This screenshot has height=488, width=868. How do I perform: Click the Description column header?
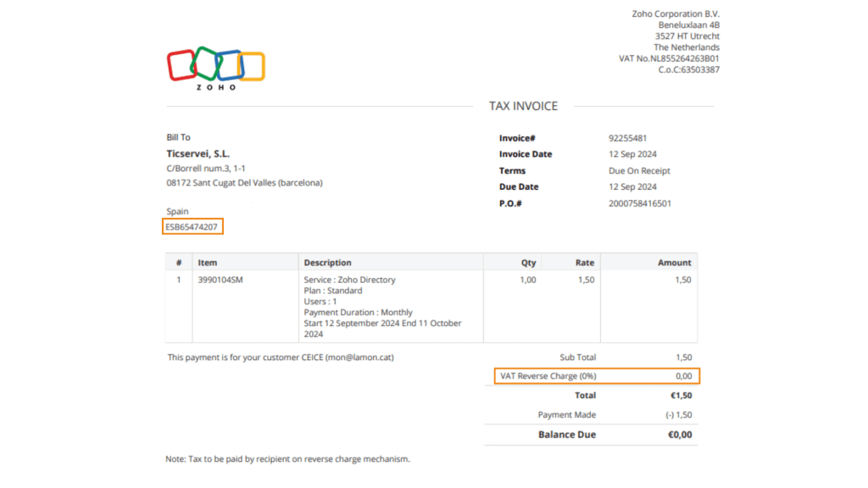pyautogui.click(x=328, y=263)
